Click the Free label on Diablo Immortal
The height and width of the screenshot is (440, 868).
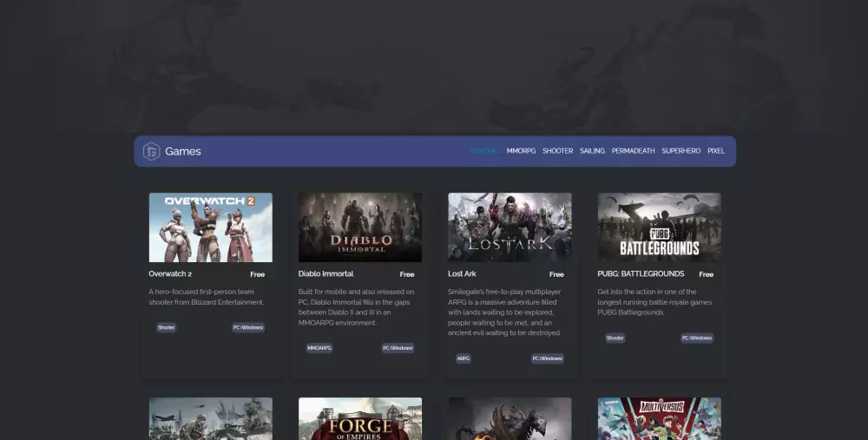pos(407,274)
